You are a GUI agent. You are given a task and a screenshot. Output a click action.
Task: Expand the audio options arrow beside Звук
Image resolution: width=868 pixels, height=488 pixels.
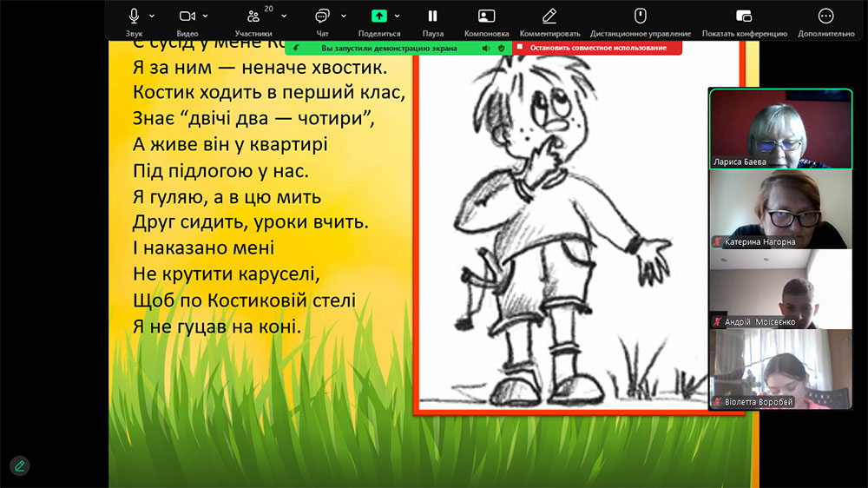pyautogui.click(x=153, y=16)
